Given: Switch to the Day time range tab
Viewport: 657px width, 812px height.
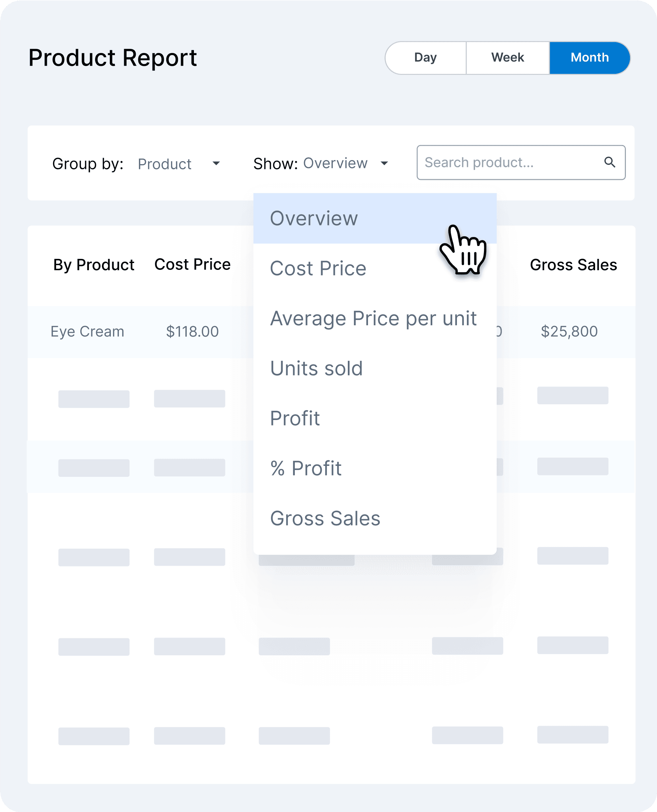Looking at the screenshot, I should [425, 57].
